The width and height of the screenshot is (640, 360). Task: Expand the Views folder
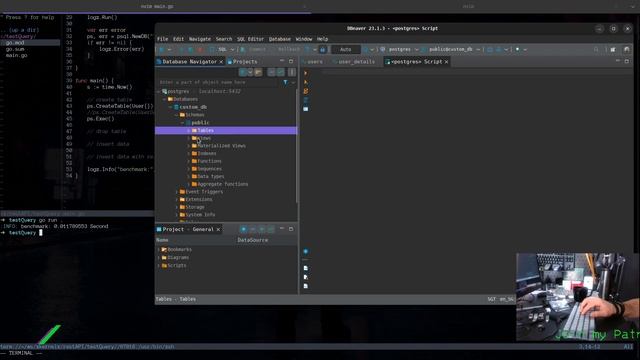(x=189, y=138)
